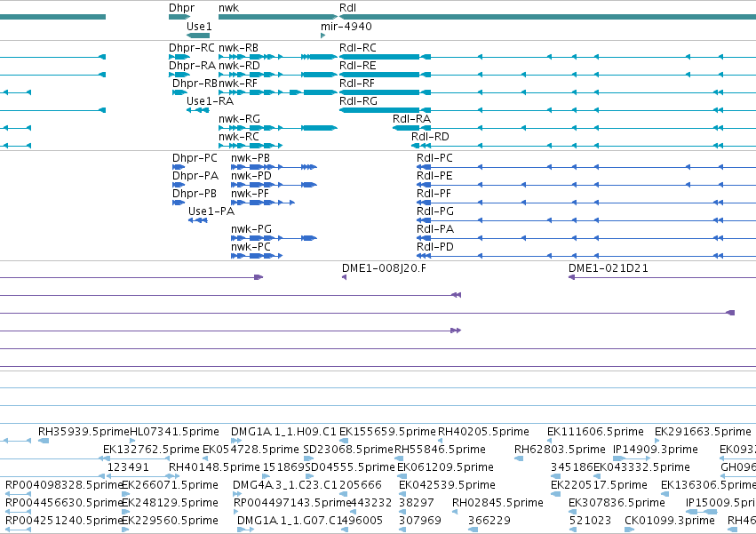Select the Rdl-PA protein label
The image size is (756, 534).
[435, 229]
